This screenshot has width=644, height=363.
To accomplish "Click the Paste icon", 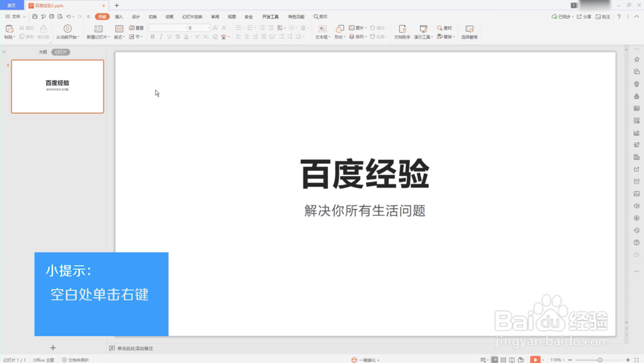I will coord(9,29).
